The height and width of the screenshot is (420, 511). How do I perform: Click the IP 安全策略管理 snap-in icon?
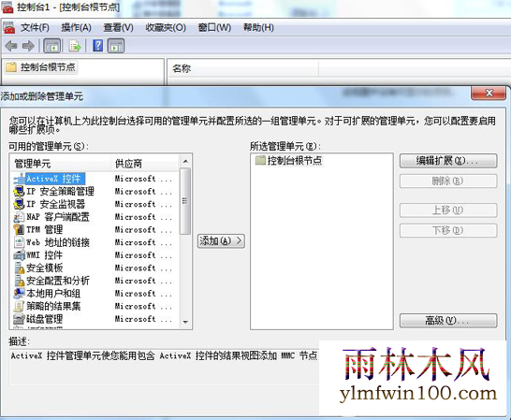(x=20, y=191)
